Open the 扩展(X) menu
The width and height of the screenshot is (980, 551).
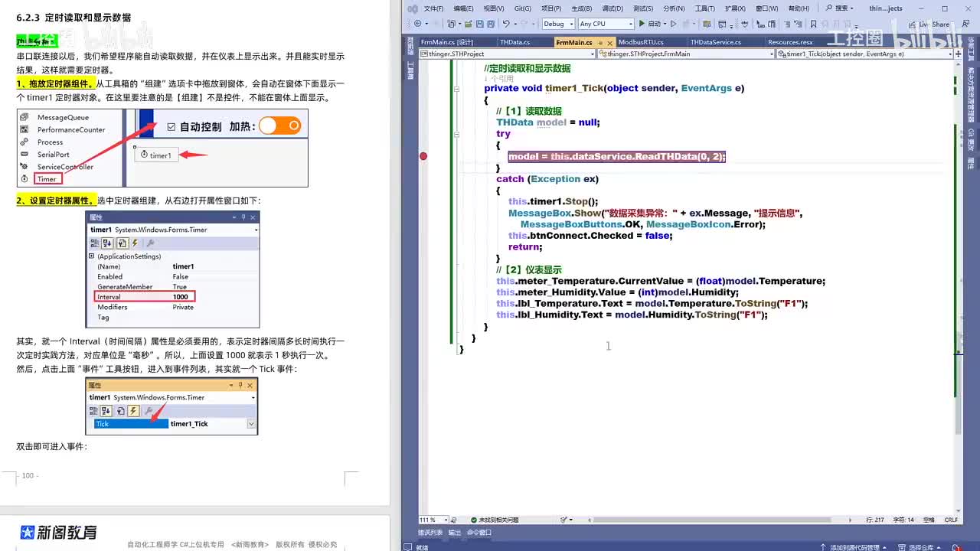[x=735, y=8]
